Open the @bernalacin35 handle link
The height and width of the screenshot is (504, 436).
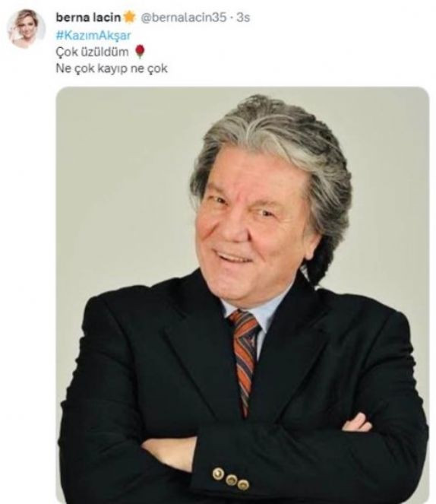[184, 17]
